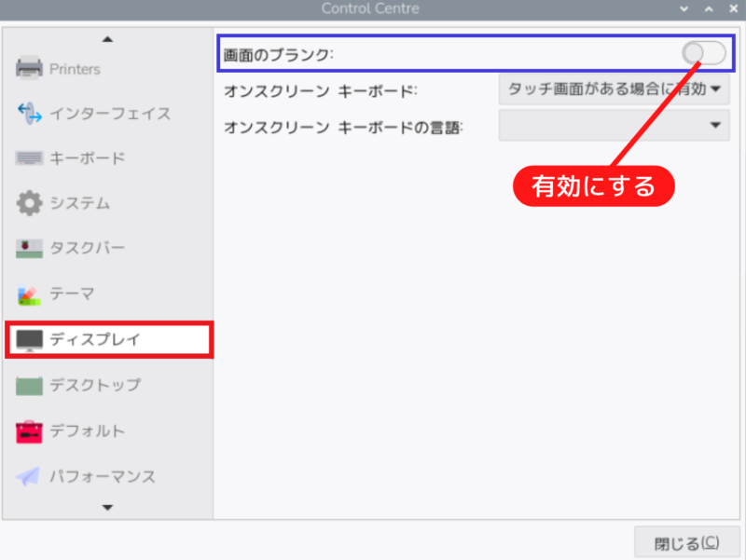Screen dimensions: 746x560
Task: Click the キーボード keyboard icon
Action: click(x=30, y=158)
